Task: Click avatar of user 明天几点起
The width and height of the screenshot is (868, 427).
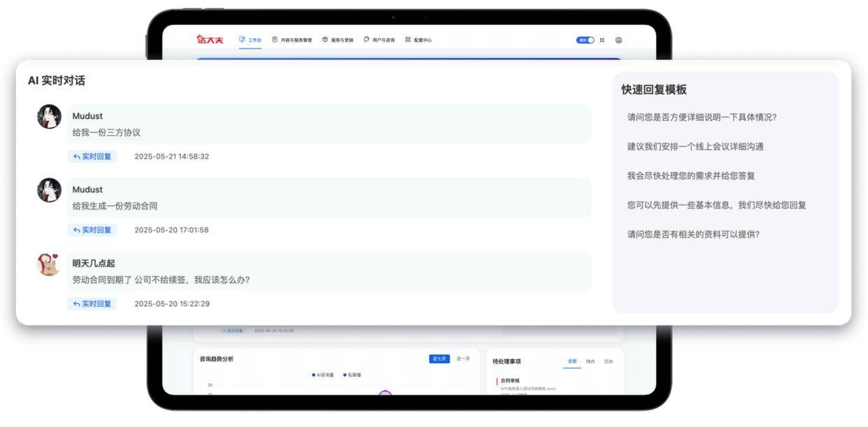Action: (49, 264)
